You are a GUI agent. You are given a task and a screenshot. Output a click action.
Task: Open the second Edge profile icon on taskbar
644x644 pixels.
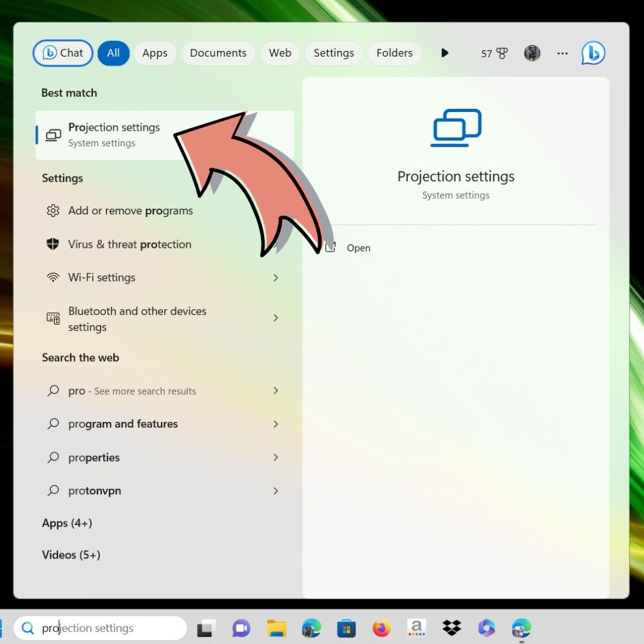click(x=522, y=628)
